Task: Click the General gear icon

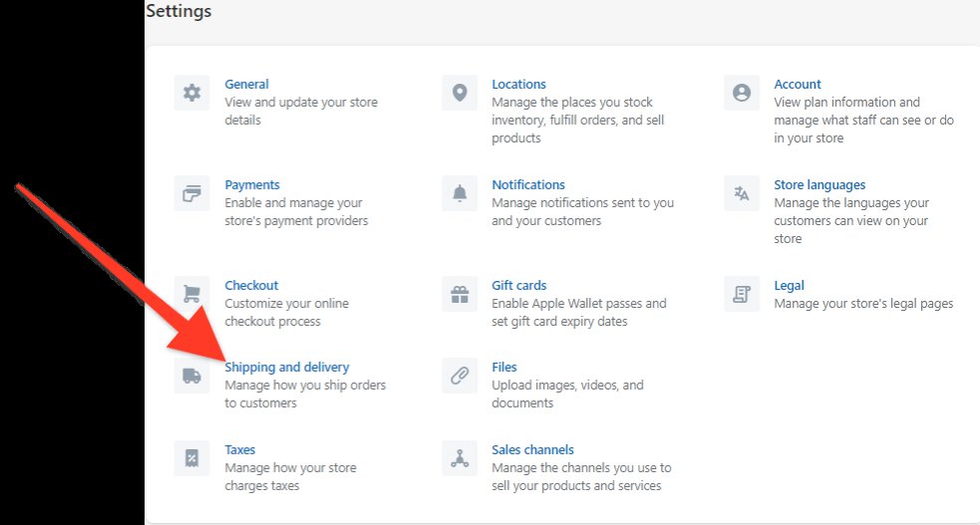Action: click(x=191, y=93)
